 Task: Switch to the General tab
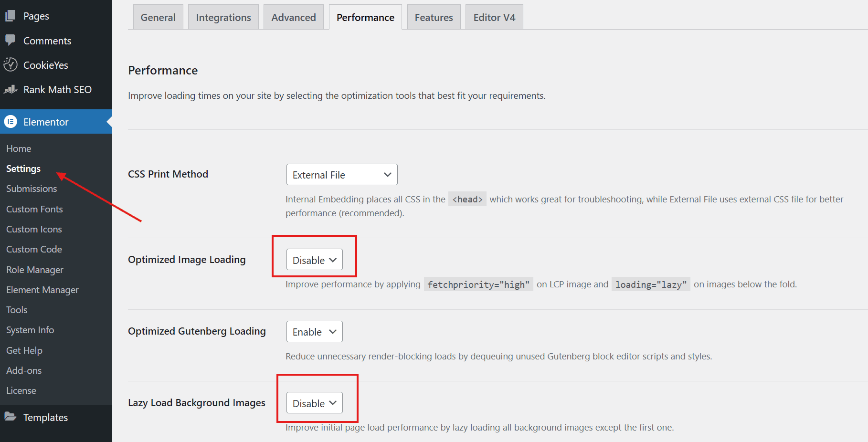coord(158,17)
